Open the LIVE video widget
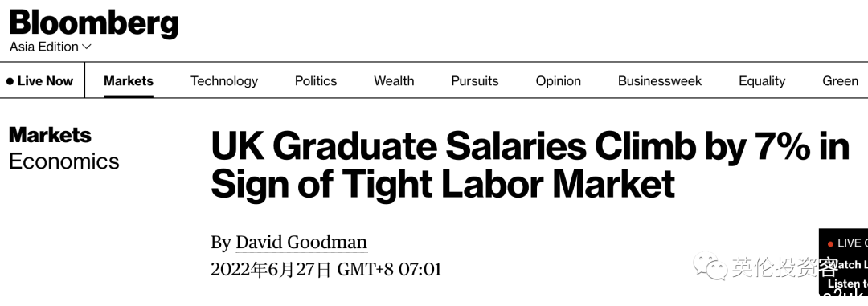The width and height of the screenshot is (868, 306). [x=843, y=261]
